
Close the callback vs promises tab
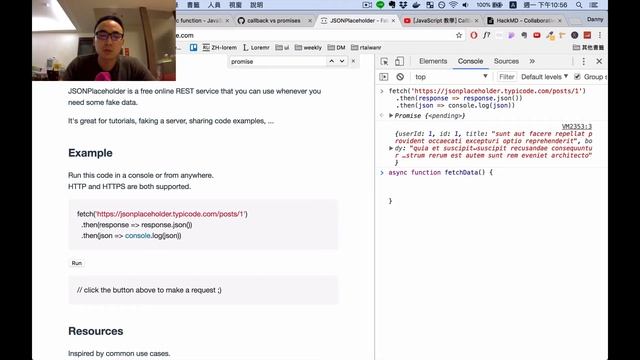click(310, 20)
